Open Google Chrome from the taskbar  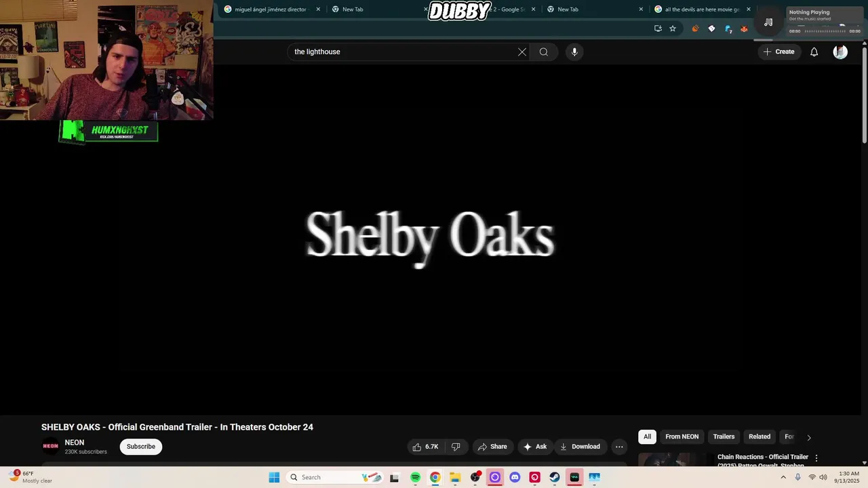tap(435, 477)
